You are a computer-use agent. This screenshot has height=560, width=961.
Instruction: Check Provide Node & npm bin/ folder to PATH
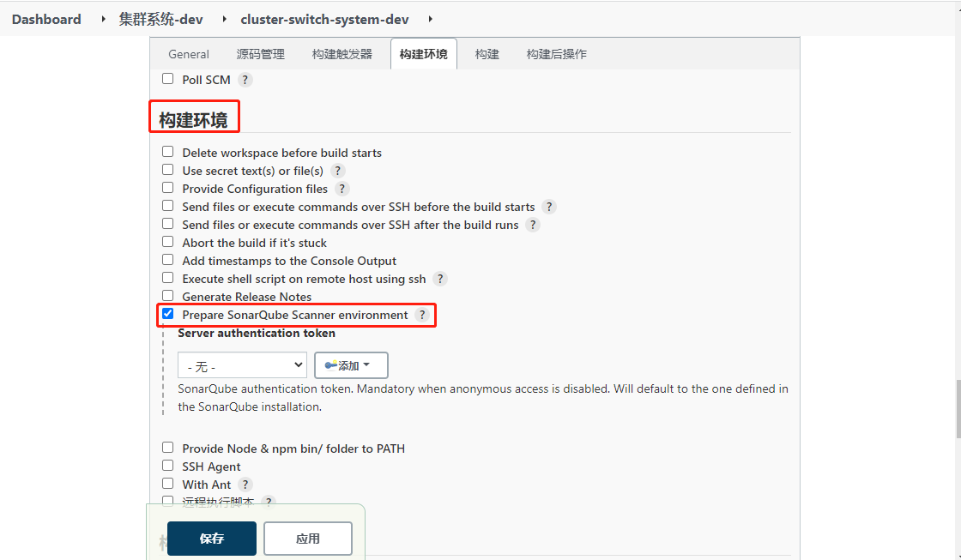tap(167, 448)
